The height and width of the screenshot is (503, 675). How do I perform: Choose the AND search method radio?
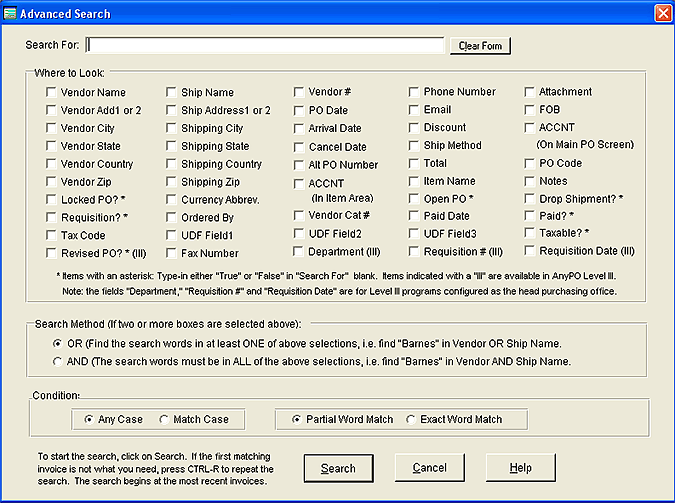point(57,361)
